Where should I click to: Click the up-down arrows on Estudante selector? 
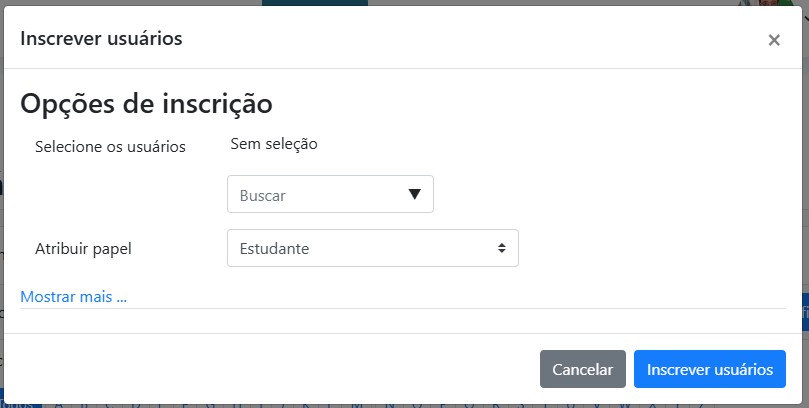(x=502, y=248)
